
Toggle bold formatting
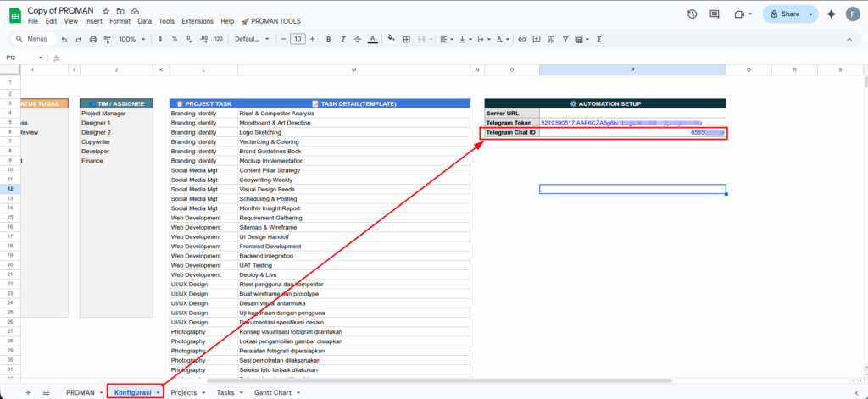(328, 39)
